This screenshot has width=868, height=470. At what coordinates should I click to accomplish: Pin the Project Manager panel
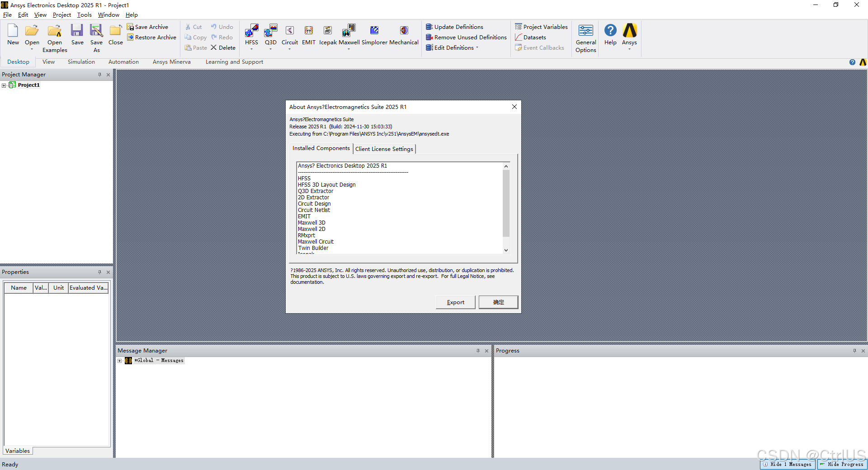99,75
